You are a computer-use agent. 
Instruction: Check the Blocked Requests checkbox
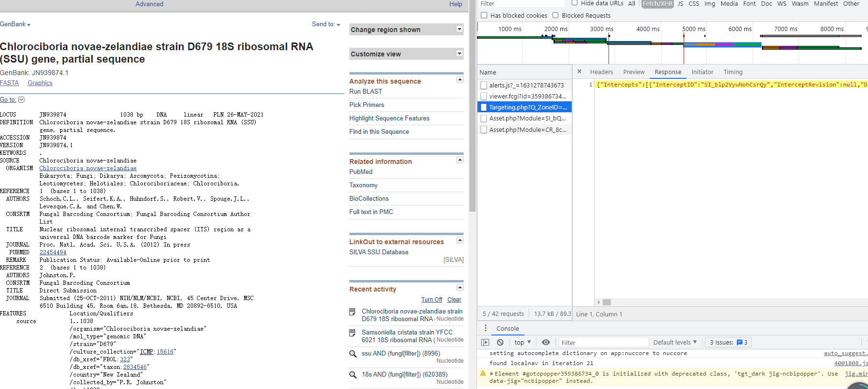tap(555, 15)
